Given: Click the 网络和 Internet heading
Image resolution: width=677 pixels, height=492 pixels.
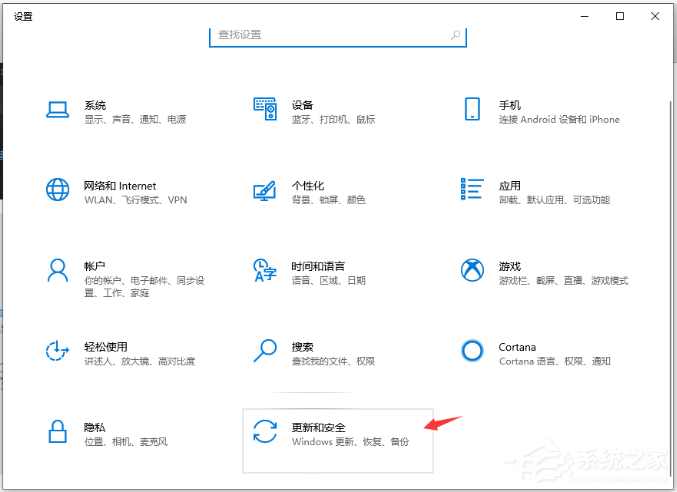Looking at the screenshot, I should [x=120, y=186].
